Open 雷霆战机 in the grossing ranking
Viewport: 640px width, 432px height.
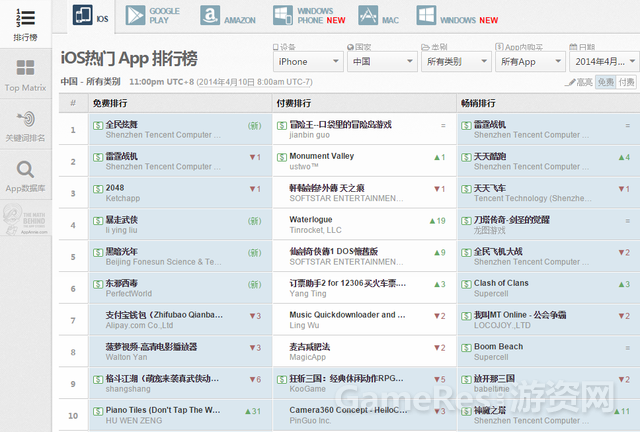pyautogui.click(x=490, y=124)
